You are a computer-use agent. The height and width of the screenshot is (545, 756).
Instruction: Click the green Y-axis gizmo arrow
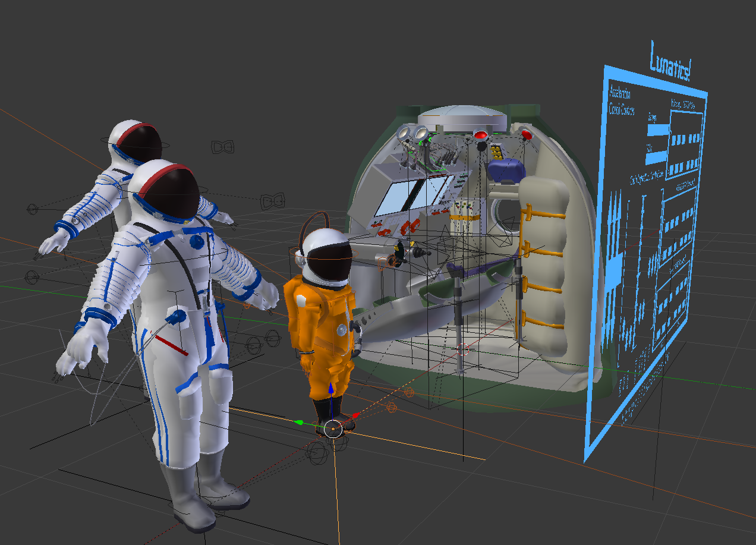point(299,422)
